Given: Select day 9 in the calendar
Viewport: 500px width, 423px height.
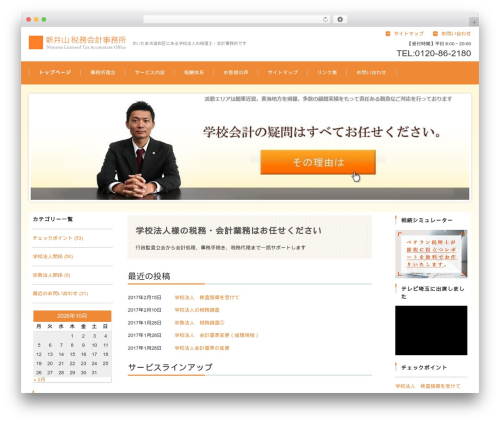Looking at the screenshot, I should tap(83, 345).
